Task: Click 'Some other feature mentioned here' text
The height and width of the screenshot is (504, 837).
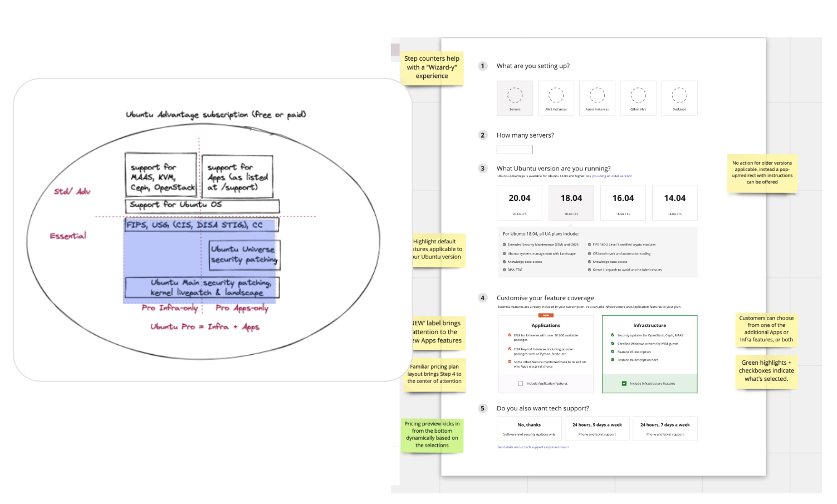Action: pos(550,364)
